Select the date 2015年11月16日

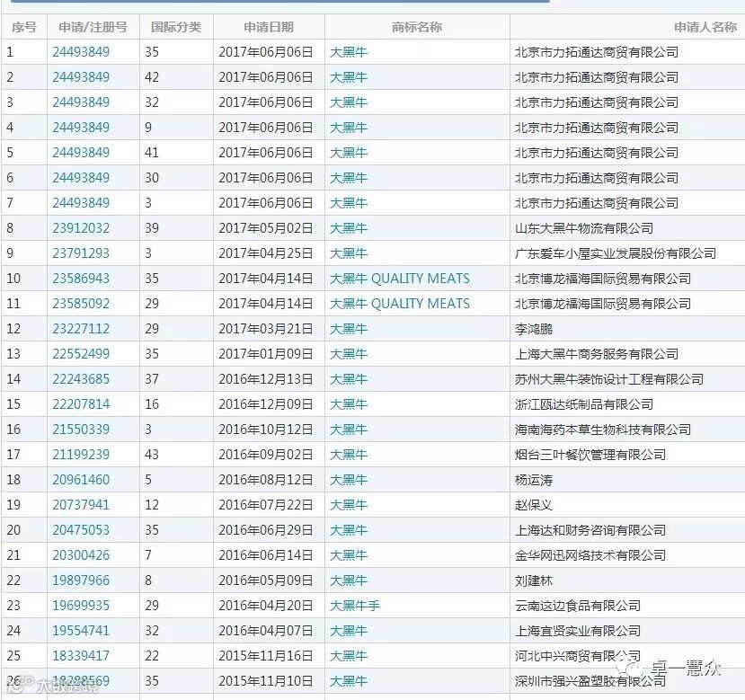pyautogui.click(x=266, y=656)
